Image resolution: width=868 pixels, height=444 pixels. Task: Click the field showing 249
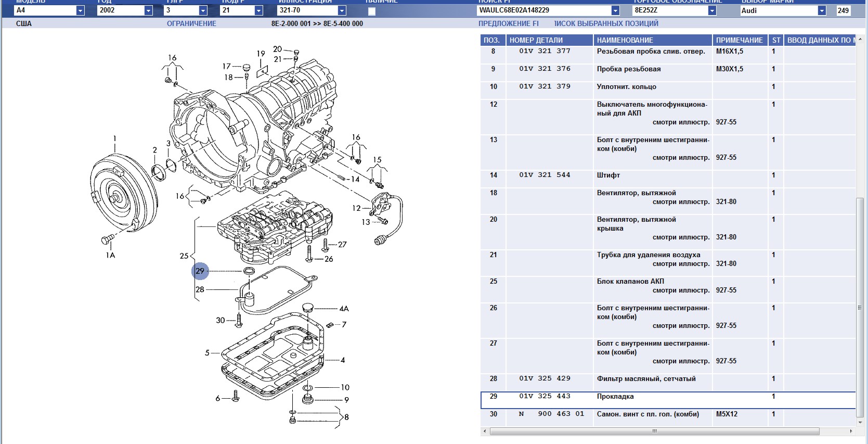[843, 10]
